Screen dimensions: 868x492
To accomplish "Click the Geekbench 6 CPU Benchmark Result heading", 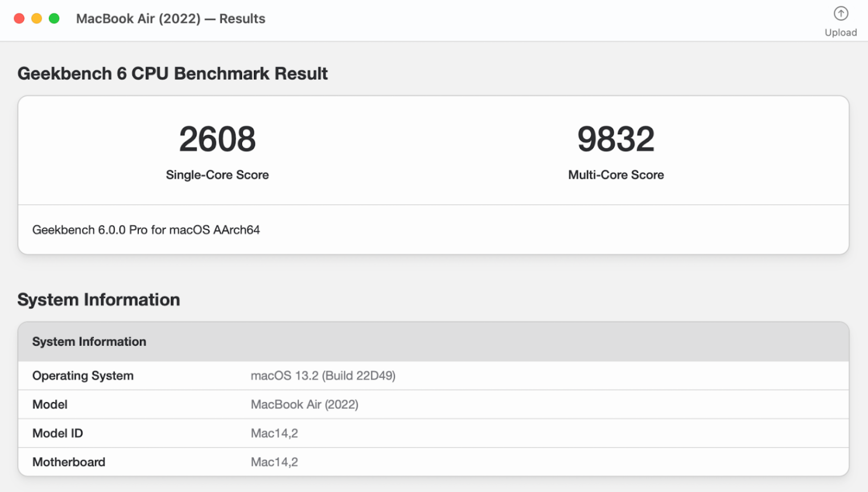I will [173, 73].
